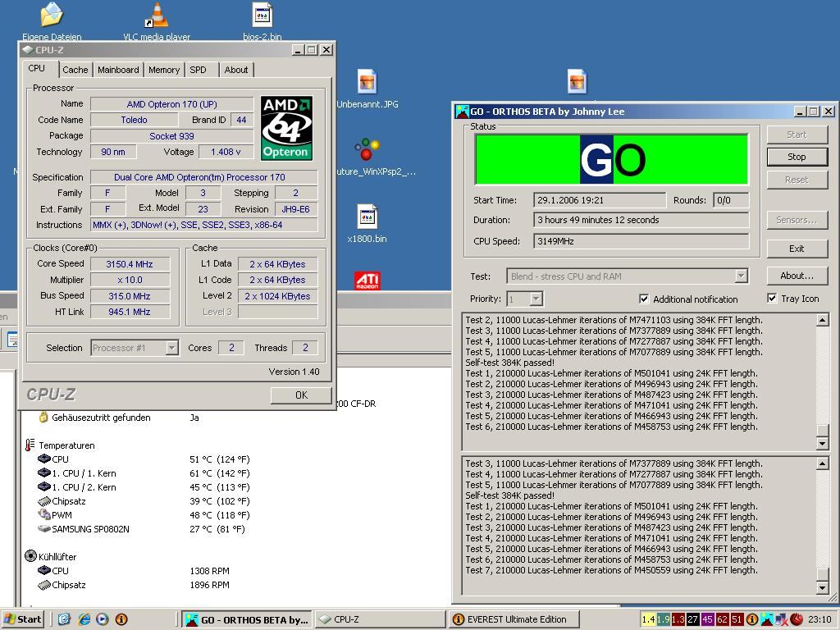Switch to the Memory tab in CPU-Z

point(164,70)
